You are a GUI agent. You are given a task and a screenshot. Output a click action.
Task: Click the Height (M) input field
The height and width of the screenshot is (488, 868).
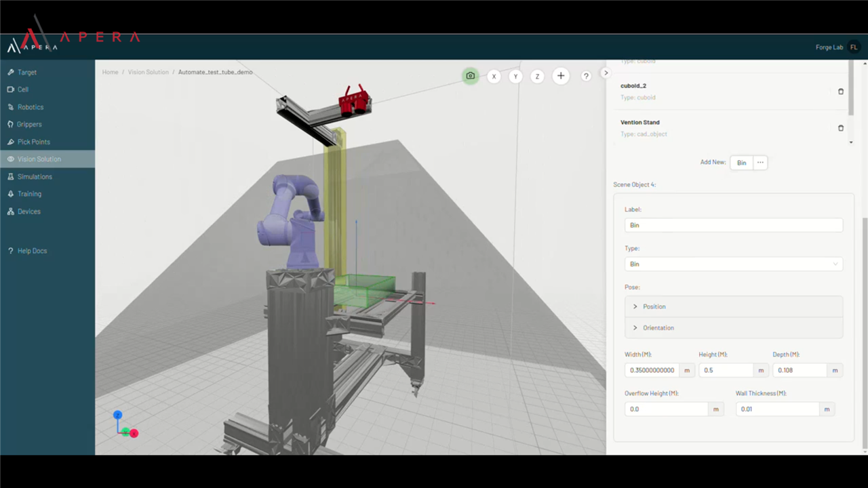(726, 370)
